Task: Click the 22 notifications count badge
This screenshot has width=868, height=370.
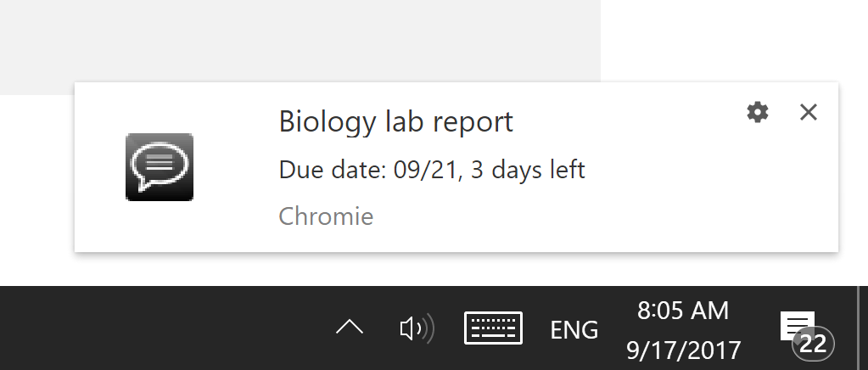Action: click(x=813, y=344)
